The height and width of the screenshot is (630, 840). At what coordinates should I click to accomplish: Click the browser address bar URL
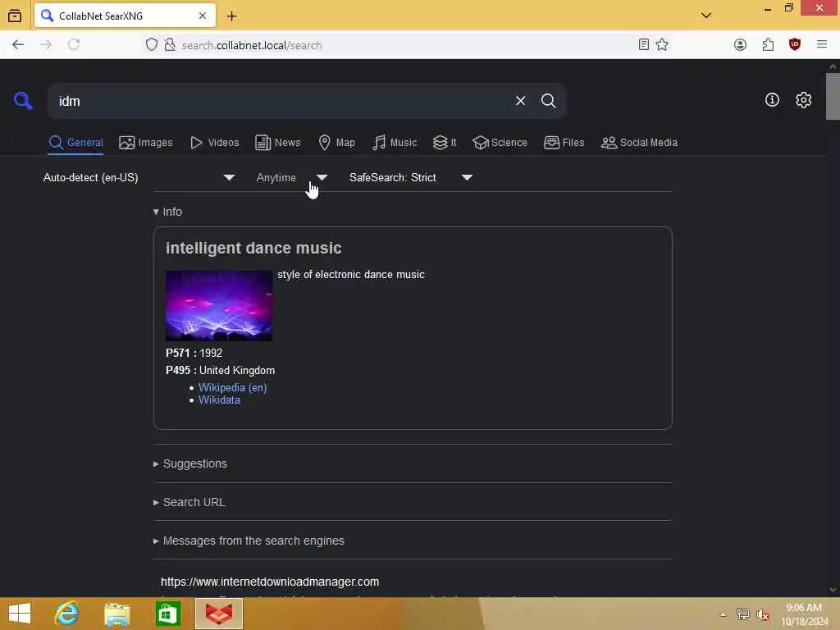pos(252,45)
